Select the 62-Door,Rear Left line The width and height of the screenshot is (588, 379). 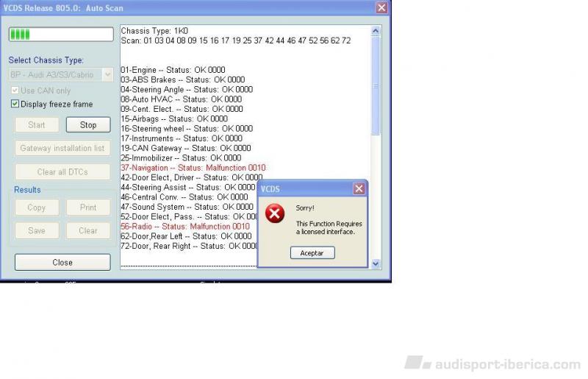click(186, 236)
